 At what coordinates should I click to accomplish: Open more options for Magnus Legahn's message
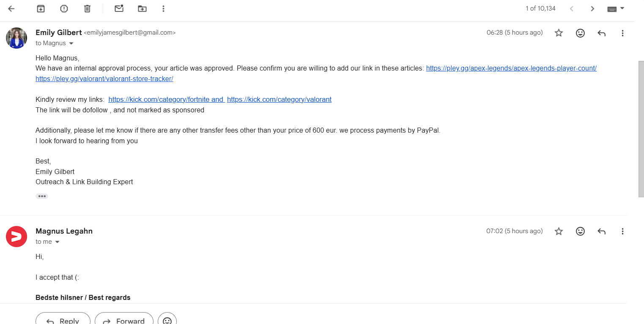(622, 231)
